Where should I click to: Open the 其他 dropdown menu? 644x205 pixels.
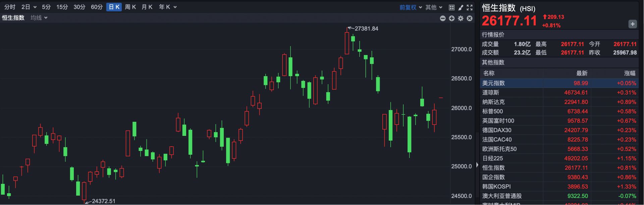coord(434,7)
